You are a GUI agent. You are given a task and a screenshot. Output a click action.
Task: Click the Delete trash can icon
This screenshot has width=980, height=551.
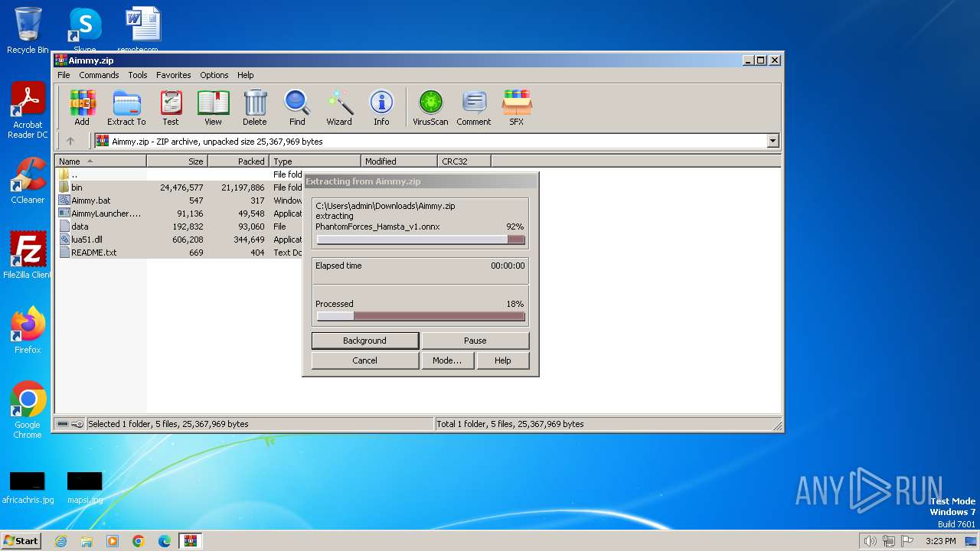tap(255, 107)
